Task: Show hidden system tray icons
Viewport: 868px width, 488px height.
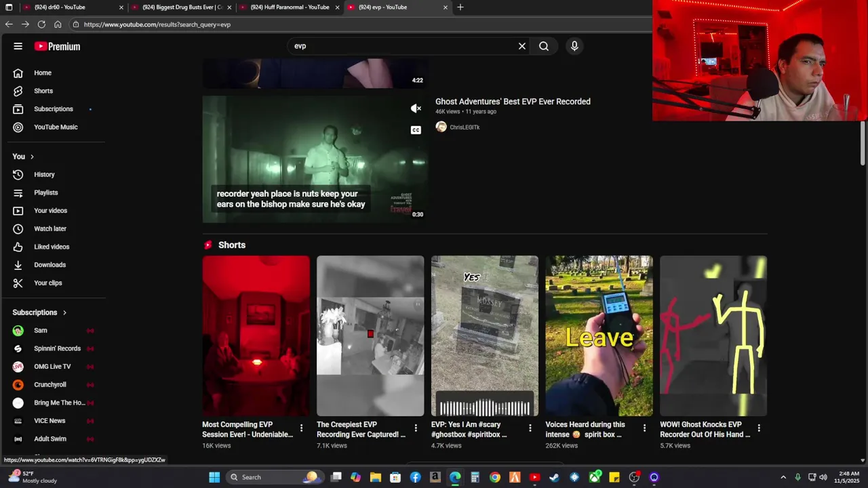Action: coord(783,477)
